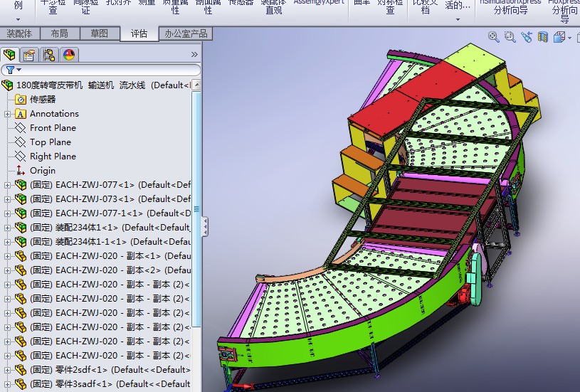Expand the Annotations folder node
580x392 pixels.
pos(8,114)
